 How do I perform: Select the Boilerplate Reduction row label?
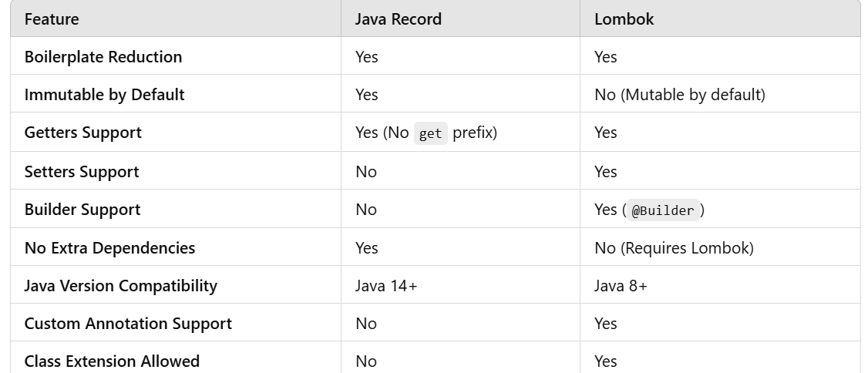tap(103, 56)
